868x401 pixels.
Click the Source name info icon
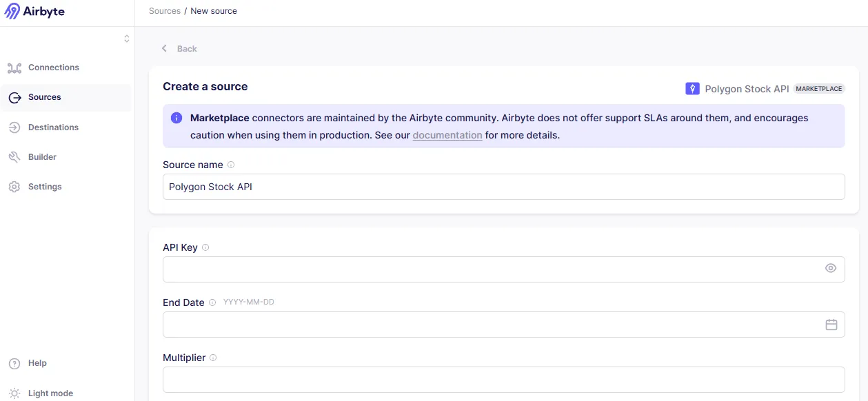[x=231, y=165]
